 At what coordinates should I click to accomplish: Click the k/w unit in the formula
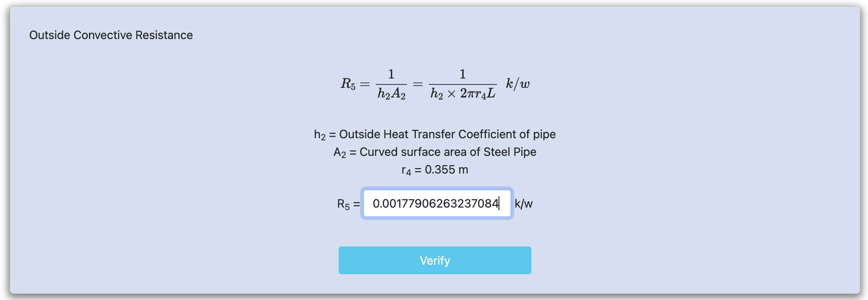pos(518,84)
